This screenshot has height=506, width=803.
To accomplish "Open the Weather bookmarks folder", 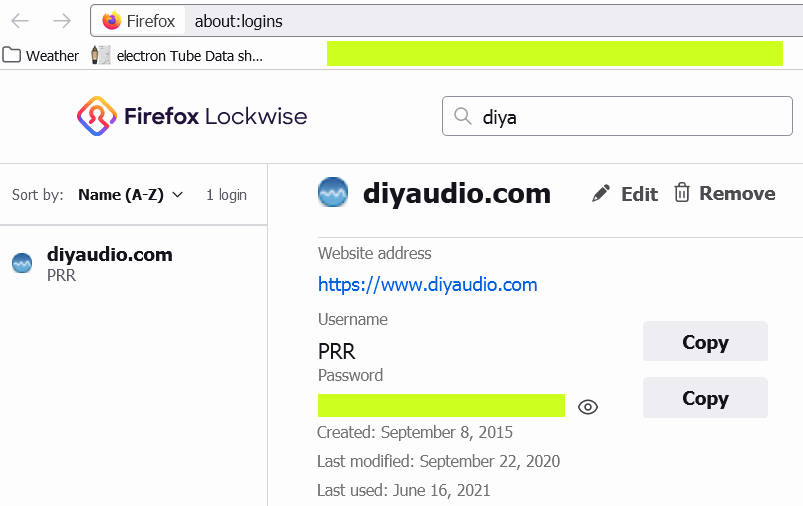I will [x=41, y=55].
